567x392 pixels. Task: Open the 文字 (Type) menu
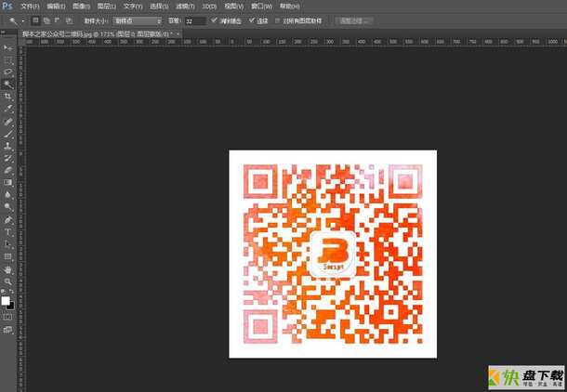[x=133, y=7]
